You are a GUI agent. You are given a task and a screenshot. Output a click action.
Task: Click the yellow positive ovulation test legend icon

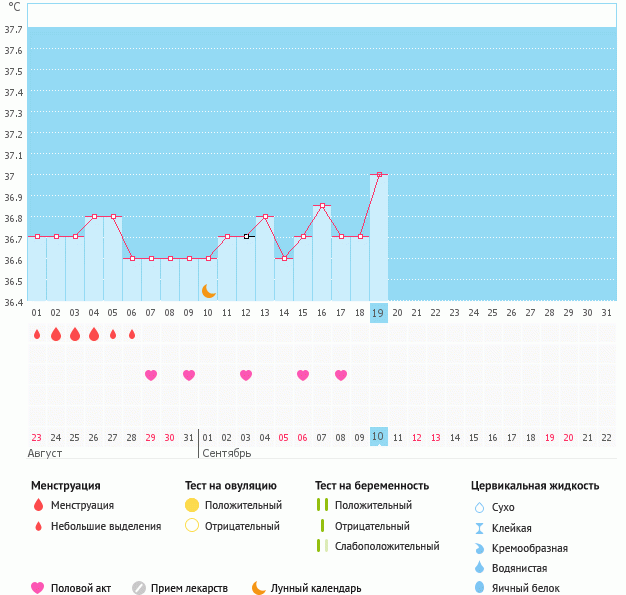pyautogui.click(x=192, y=505)
